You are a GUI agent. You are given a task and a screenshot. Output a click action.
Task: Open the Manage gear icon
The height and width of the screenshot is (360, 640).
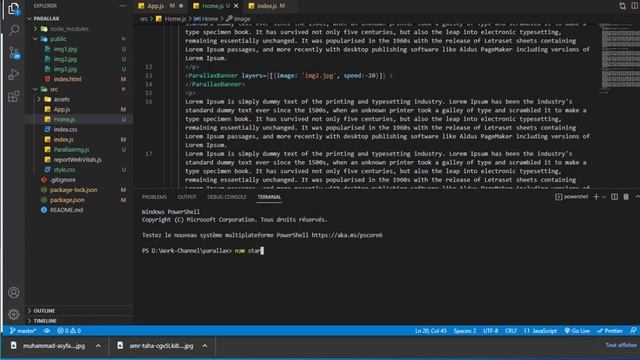[14, 314]
